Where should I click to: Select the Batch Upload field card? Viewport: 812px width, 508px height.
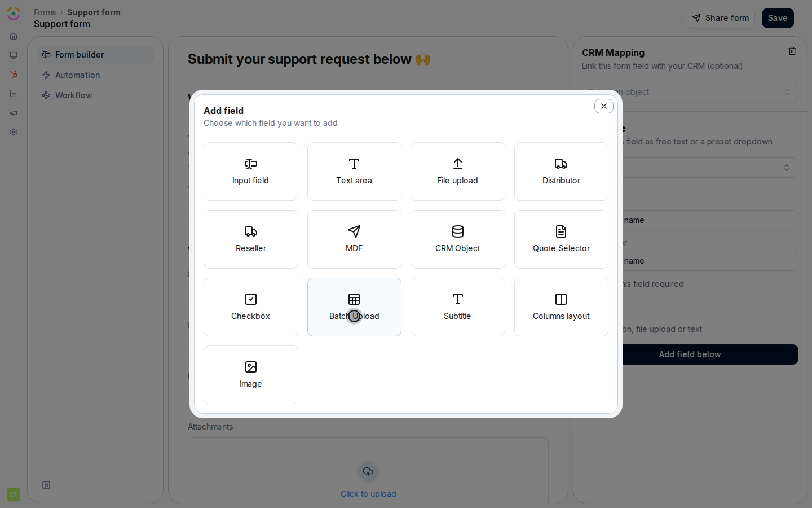tap(354, 307)
